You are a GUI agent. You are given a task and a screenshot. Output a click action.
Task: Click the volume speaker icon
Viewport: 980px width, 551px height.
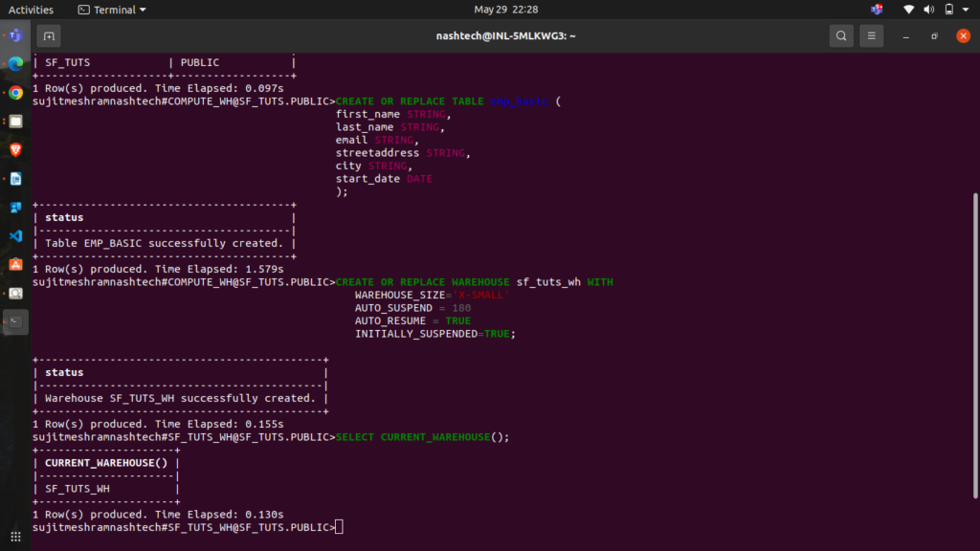[x=928, y=10]
